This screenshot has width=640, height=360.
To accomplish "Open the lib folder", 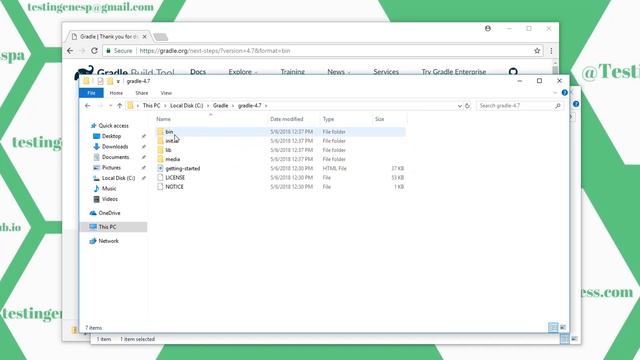I will click(x=168, y=150).
